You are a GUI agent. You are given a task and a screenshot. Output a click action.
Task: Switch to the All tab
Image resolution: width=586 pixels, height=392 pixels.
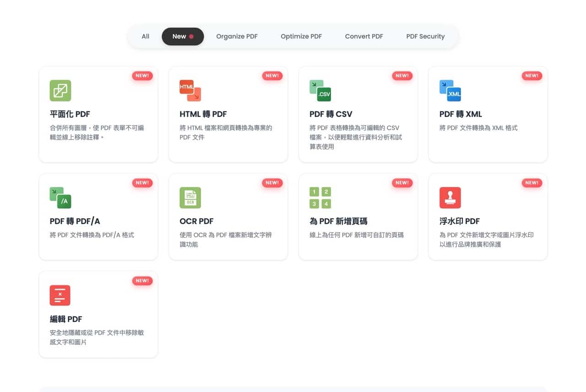[145, 36]
